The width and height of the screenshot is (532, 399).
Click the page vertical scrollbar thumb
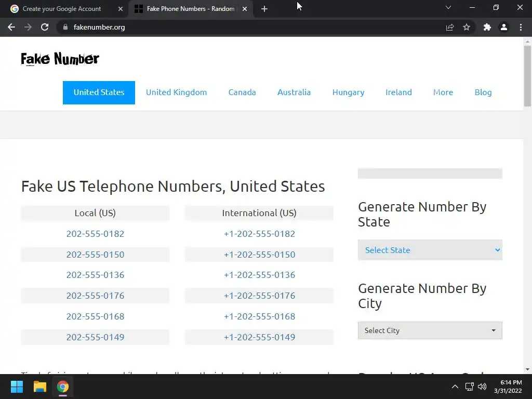[x=527, y=76]
